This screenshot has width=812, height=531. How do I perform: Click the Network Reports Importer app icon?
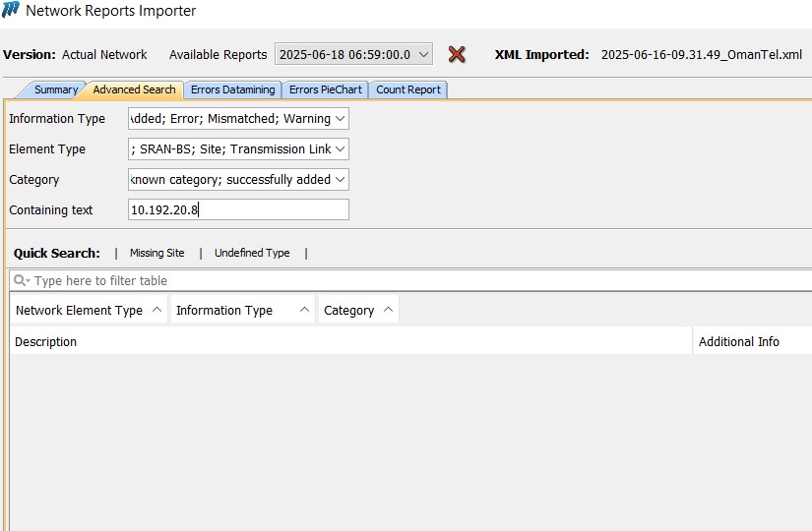[12, 11]
